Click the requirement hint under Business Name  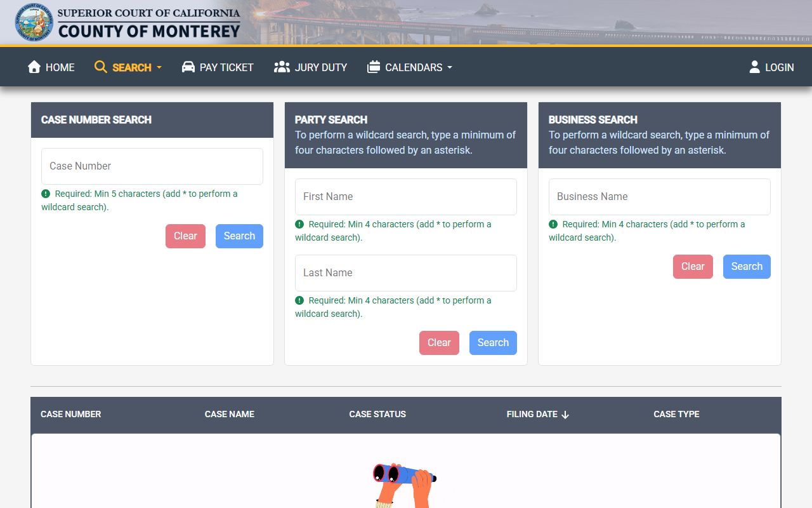pyautogui.click(x=647, y=231)
